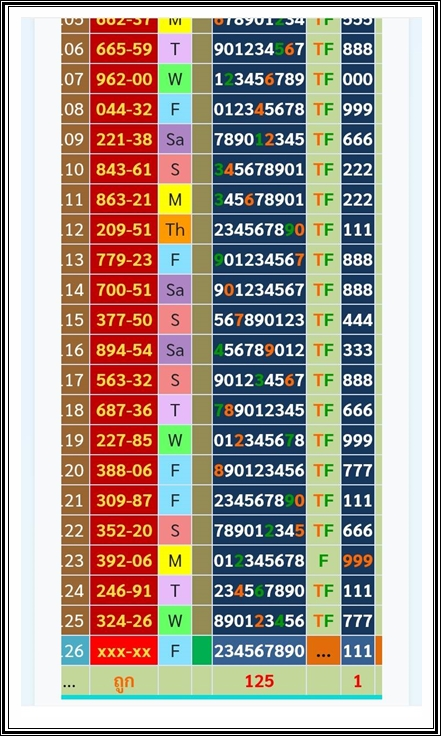Select the purple Sa cell beside 221-38
The height and width of the screenshot is (736, 441).
175,139
